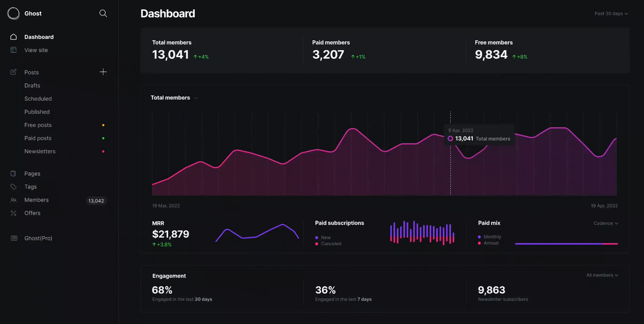Viewport: 644px width, 324px height.
Task: Expand the Total members chart selector
Action: 174,98
